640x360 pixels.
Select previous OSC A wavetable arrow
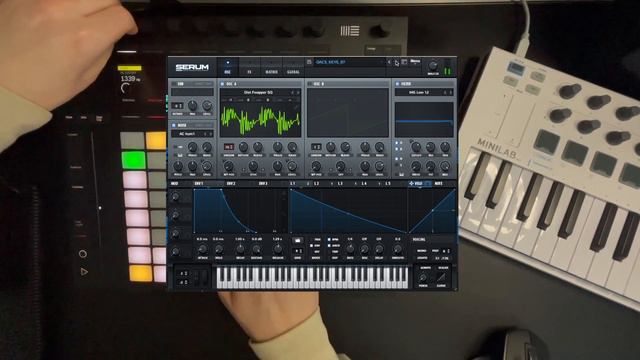click(x=292, y=93)
